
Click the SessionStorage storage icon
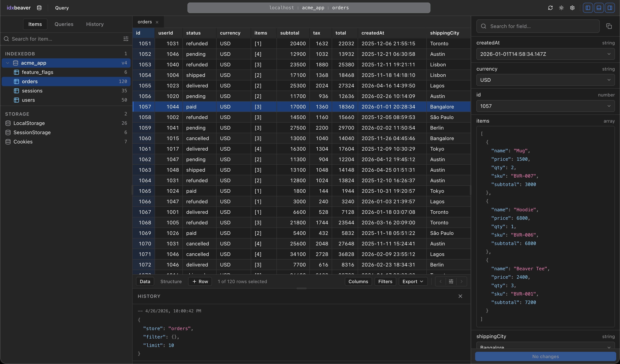coord(8,132)
